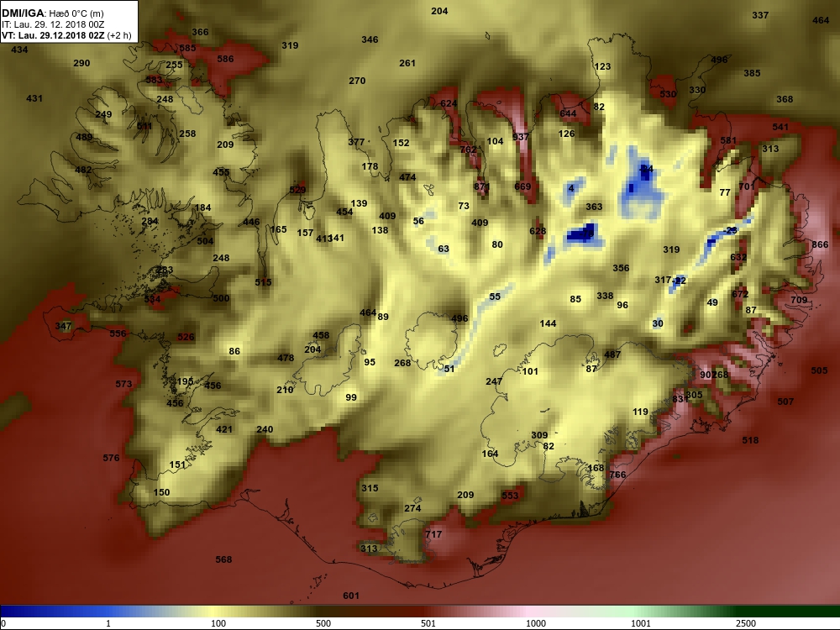Click the map value '385'

pos(752,73)
